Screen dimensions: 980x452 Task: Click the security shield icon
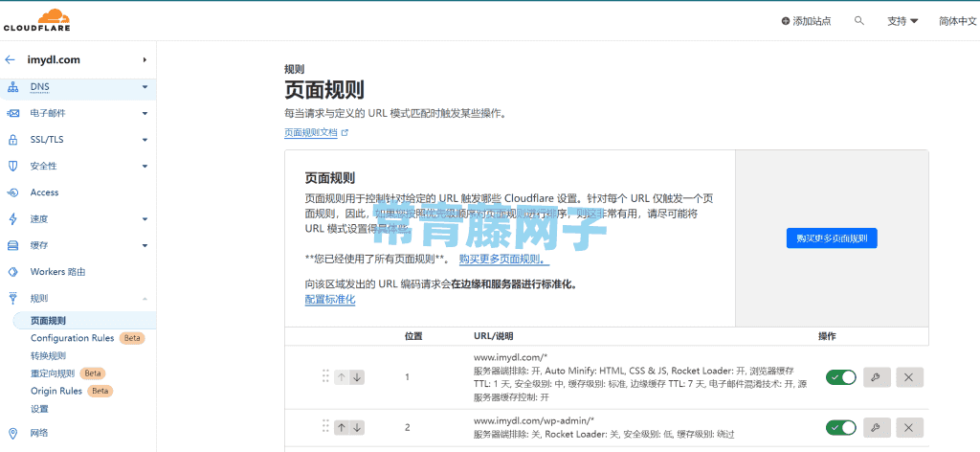(x=12, y=167)
